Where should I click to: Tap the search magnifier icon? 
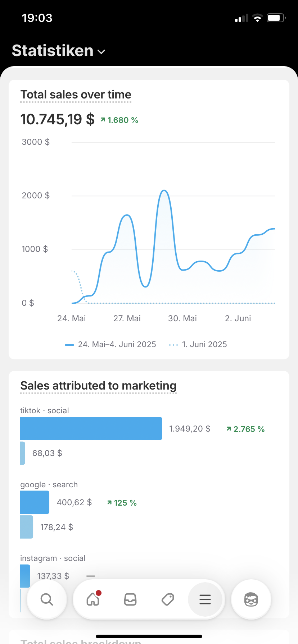(46, 599)
